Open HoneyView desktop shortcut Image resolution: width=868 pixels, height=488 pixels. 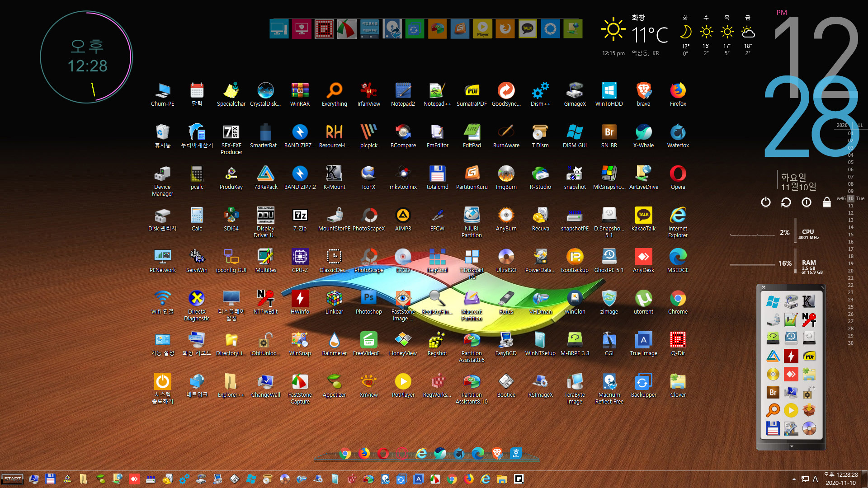[x=403, y=344]
